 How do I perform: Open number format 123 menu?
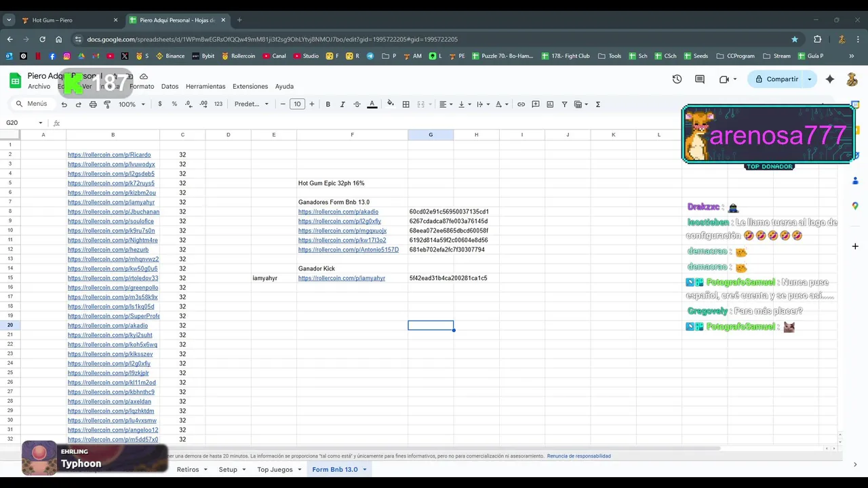(218, 104)
